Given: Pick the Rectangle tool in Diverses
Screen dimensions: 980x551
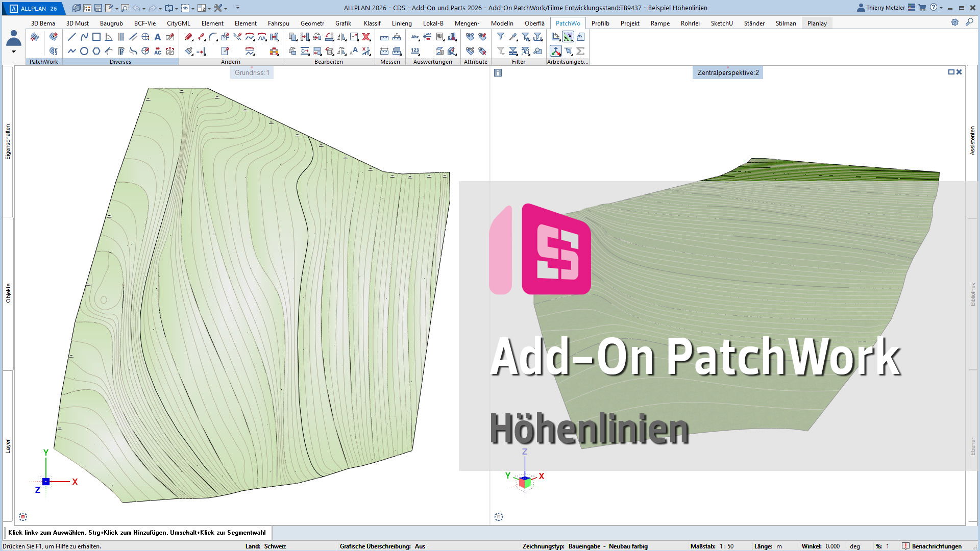Looking at the screenshot, I should tap(96, 37).
